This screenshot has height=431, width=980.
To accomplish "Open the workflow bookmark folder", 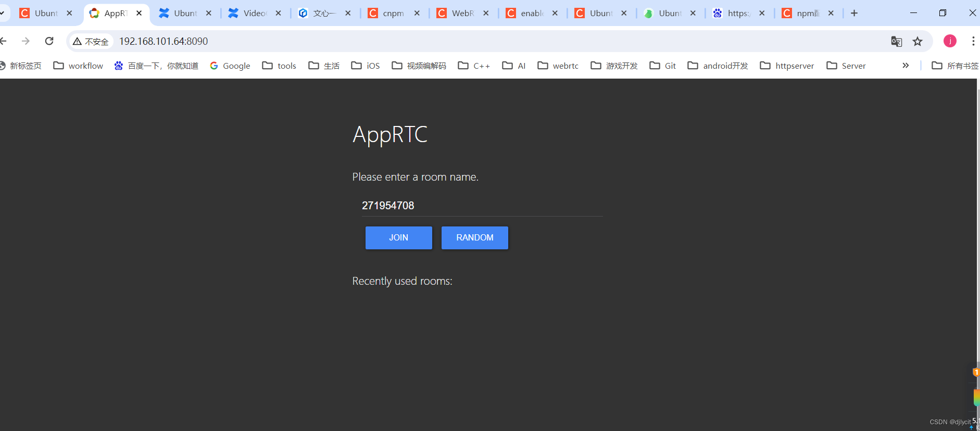I will pos(78,66).
